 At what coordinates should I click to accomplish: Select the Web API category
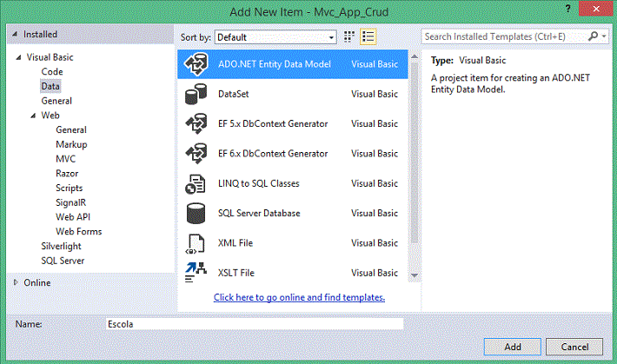point(73,217)
